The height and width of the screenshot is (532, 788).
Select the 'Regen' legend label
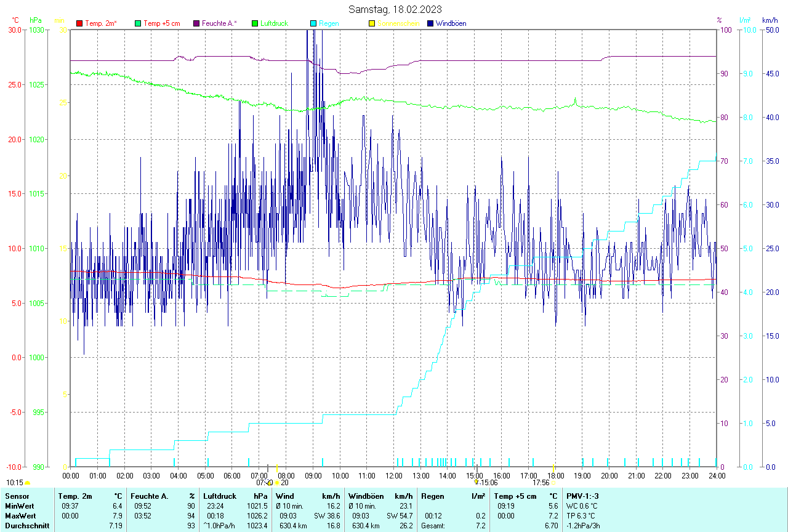point(329,23)
